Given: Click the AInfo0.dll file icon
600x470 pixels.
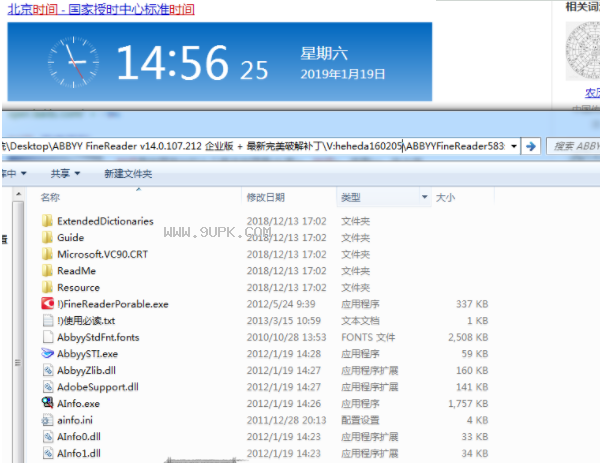Looking at the screenshot, I should 48,436.
